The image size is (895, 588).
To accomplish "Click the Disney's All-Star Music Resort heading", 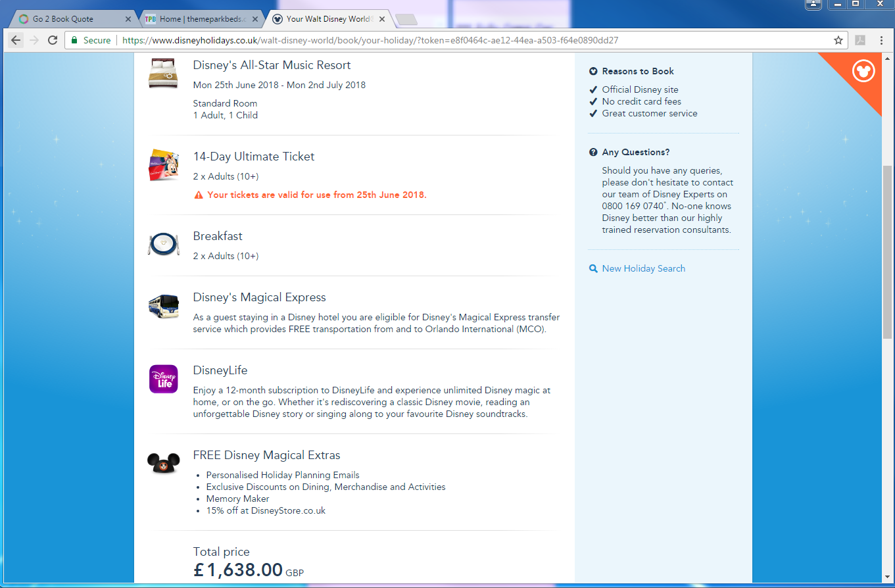I will (272, 65).
